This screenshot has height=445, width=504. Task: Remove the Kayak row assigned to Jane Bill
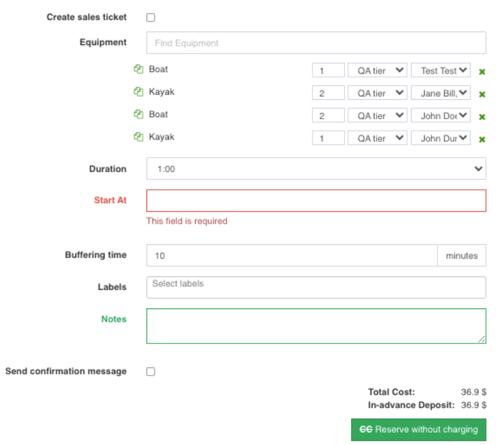tap(482, 94)
